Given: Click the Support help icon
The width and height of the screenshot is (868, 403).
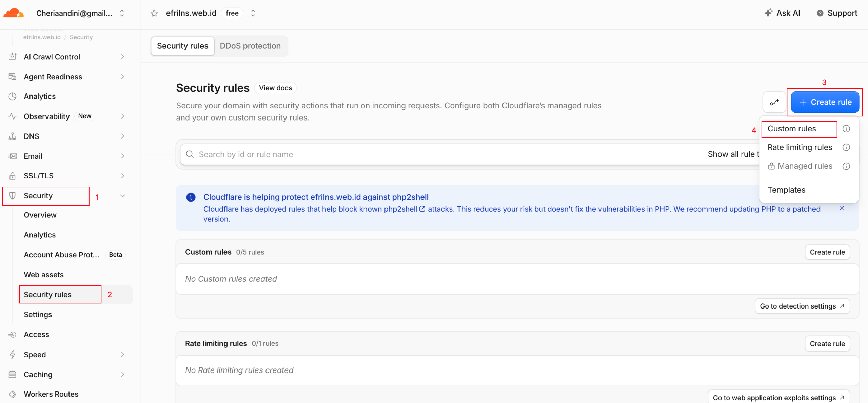Looking at the screenshot, I should point(820,13).
